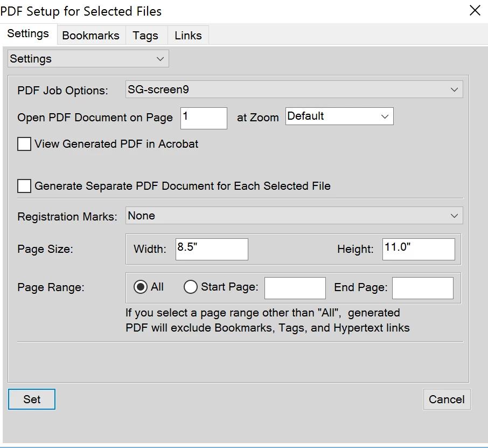
Task: Click the Cancel button
Action: [x=447, y=399]
